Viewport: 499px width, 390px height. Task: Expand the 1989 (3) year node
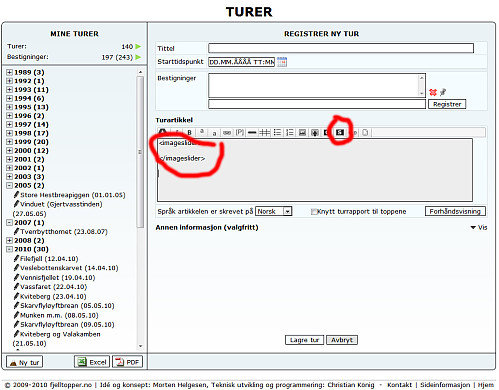[x=9, y=72]
